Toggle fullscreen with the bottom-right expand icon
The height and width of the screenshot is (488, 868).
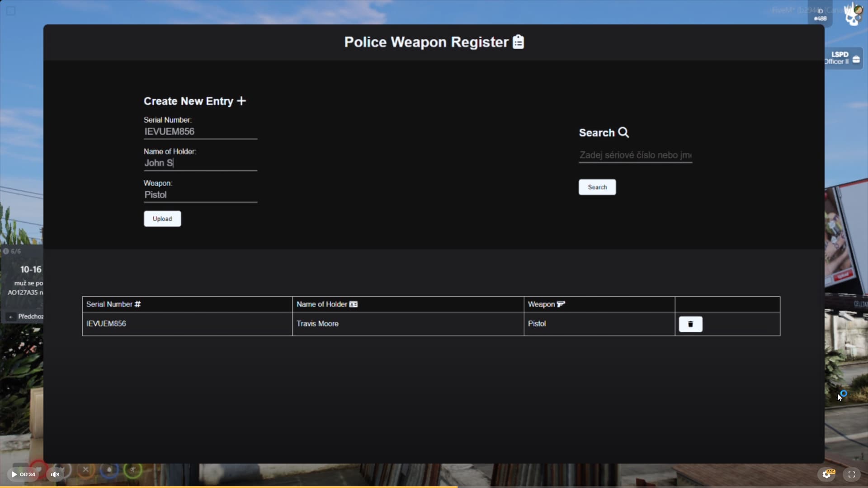pos(852,474)
